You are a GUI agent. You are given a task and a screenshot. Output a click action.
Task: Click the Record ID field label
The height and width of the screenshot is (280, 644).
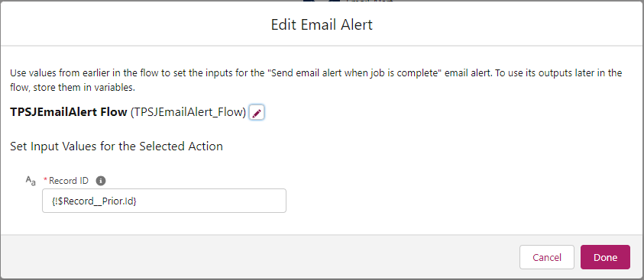coord(69,180)
